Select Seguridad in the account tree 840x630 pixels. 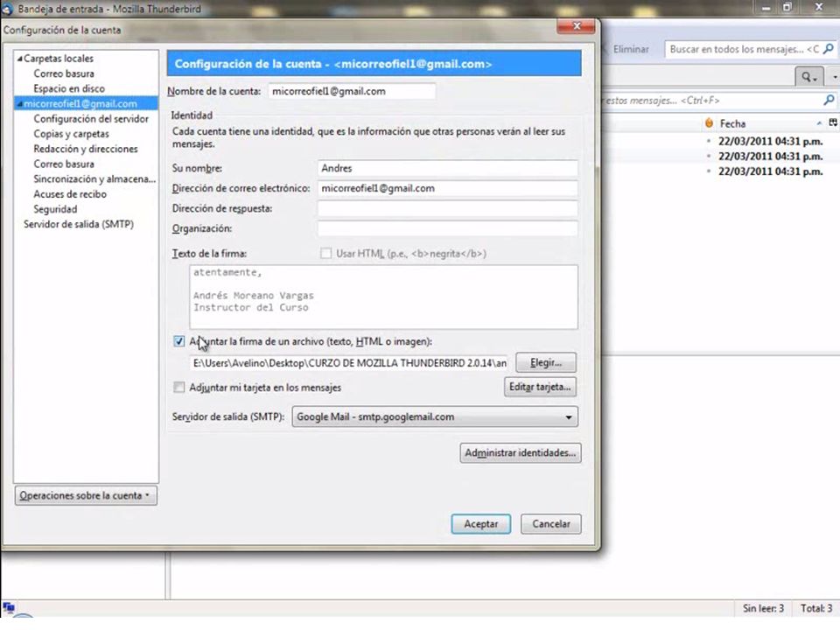[x=55, y=209]
